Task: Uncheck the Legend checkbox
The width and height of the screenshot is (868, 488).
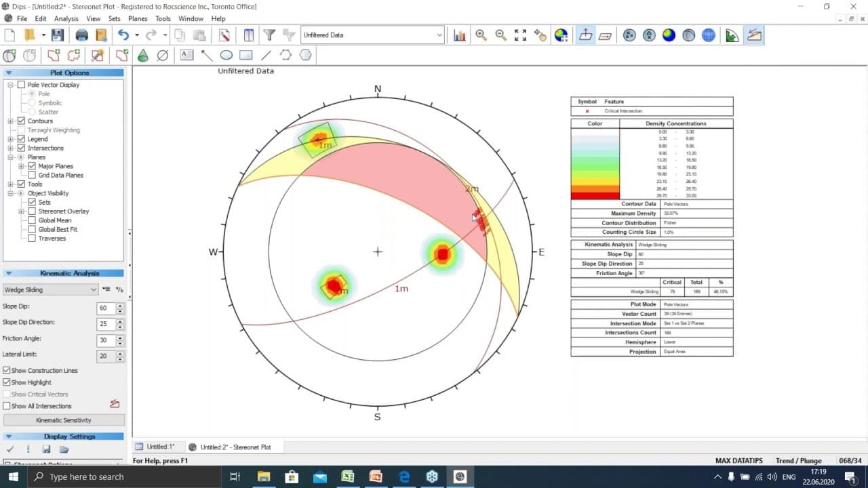Action: (x=21, y=139)
